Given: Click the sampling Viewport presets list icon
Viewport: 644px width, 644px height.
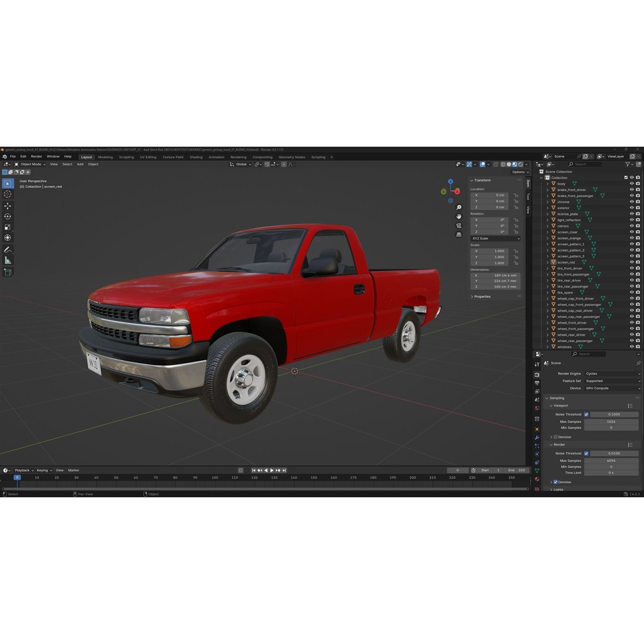Looking at the screenshot, I should pos(630,406).
